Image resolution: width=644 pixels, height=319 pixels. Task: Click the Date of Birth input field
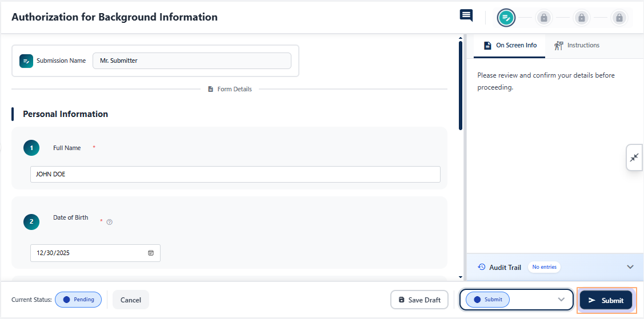[95, 253]
